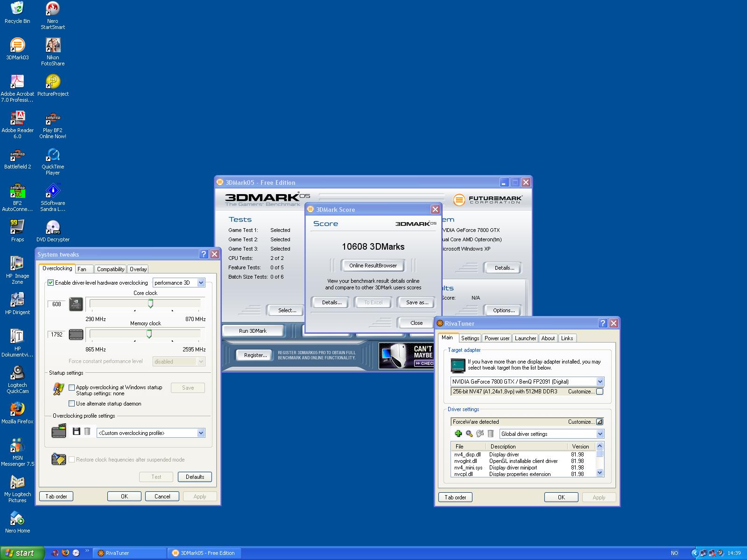Click the driver file list scroll-down arrow

pyautogui.click(x=600, y=473)
